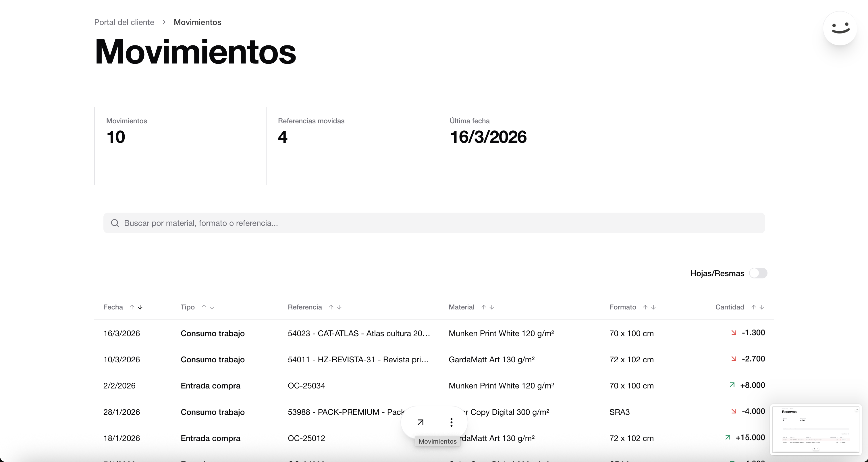This screenshot has width=868, height=462.
Task: Sort Referencia ascending with its up arrow
Action: (x=331, y=307)
